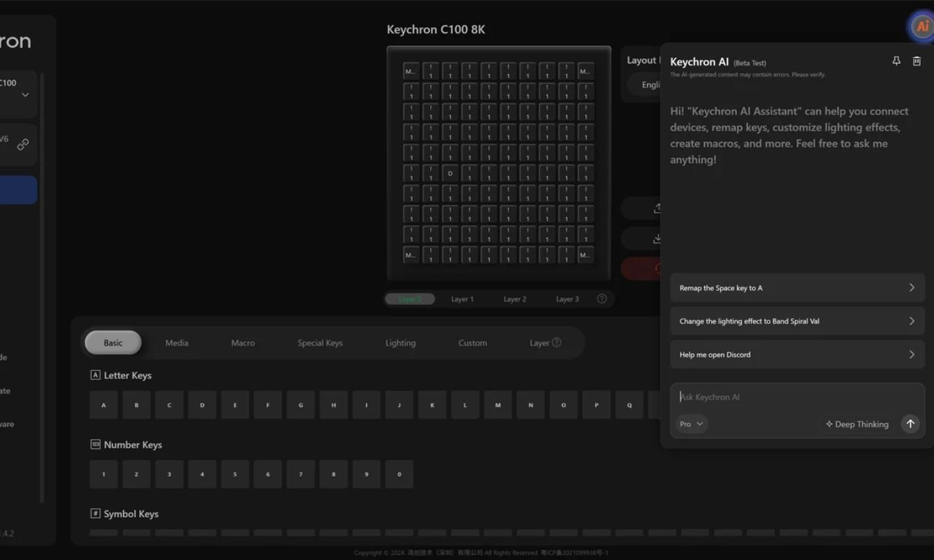Choose letter key D
934x560 pixels.
tap(202, 405)
